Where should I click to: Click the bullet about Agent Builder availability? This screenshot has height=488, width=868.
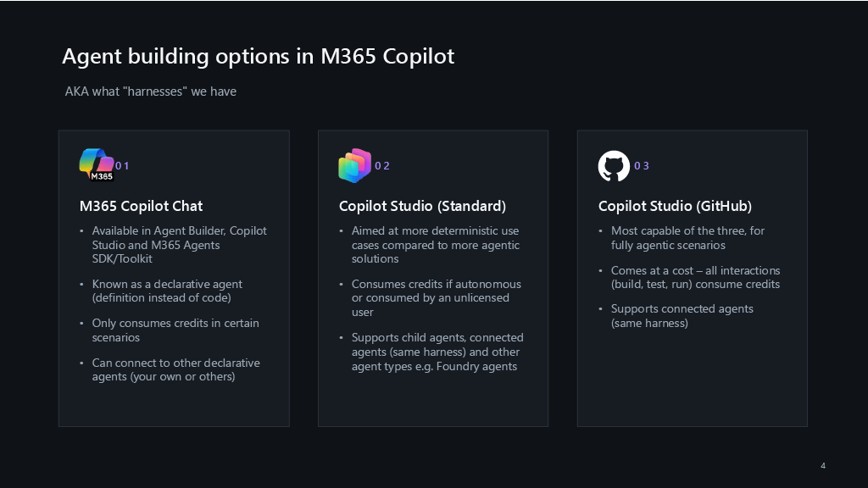click(180, 245)
